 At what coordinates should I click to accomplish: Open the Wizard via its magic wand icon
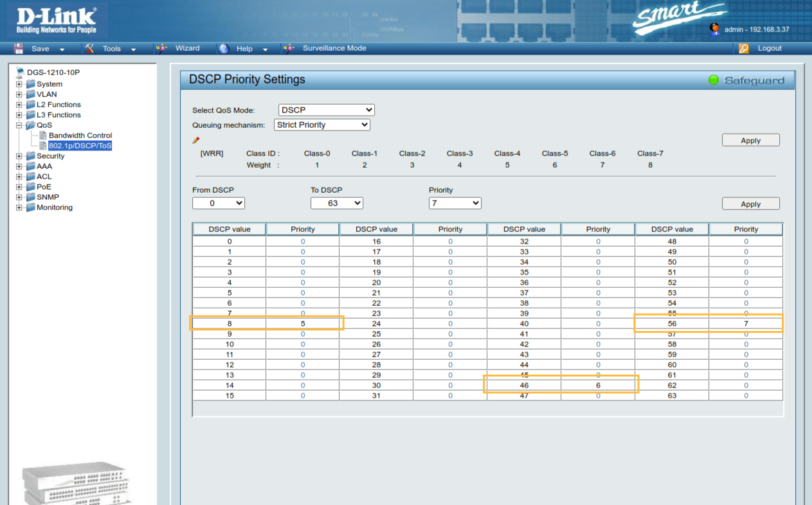[x=161, y=48]
